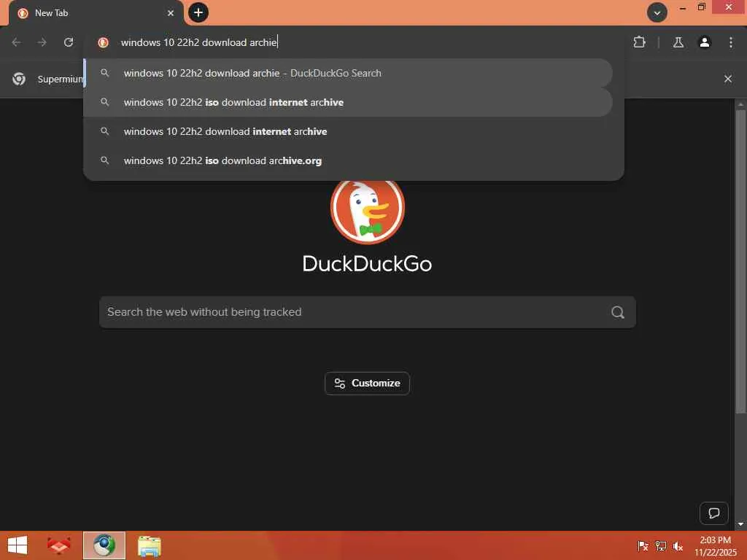Open the feedback chat bubble icon
This screenshot has height=560, width=747.
[713, 513]
